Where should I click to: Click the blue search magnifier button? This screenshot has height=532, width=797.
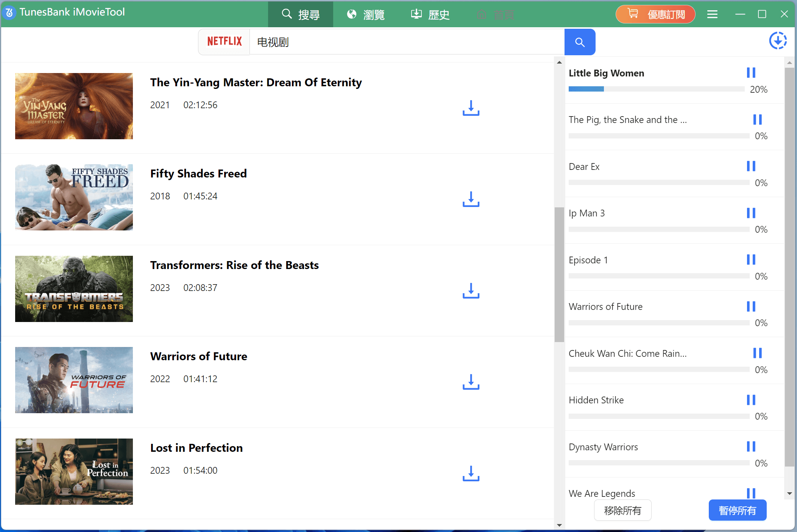click(579, 42)
